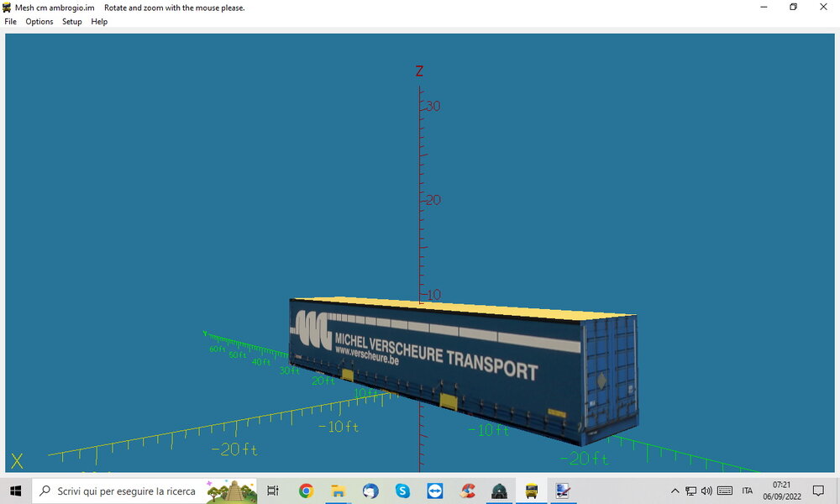Select the yellow truck mesh viewer taskbar icon
This screenshot has width=840, height=504.
point(532,491)
